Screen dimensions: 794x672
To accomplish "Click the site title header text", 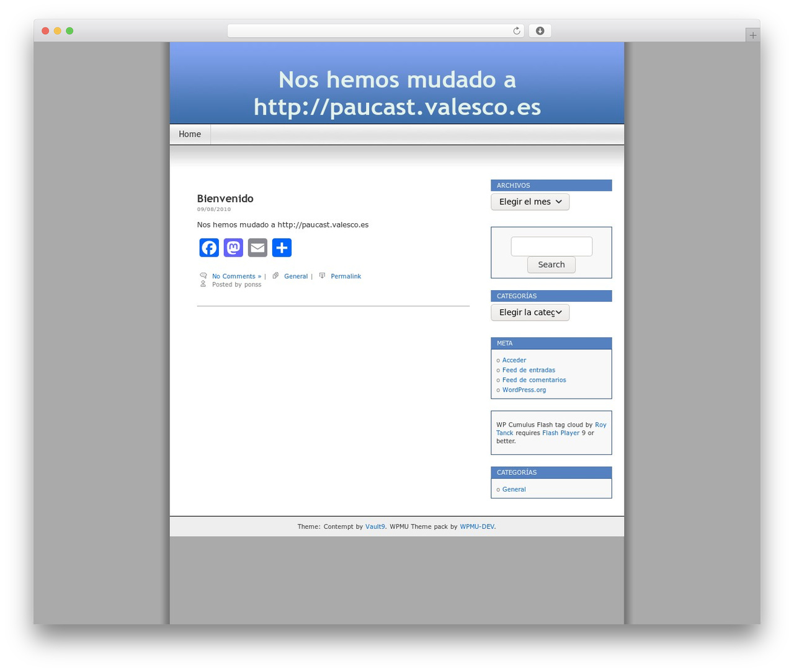I will coord(397,93).
